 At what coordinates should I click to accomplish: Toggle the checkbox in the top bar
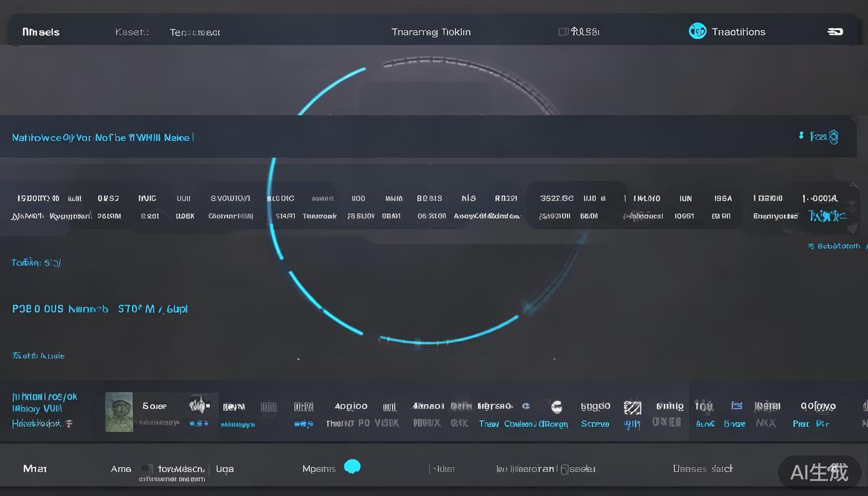pos(563,32)
